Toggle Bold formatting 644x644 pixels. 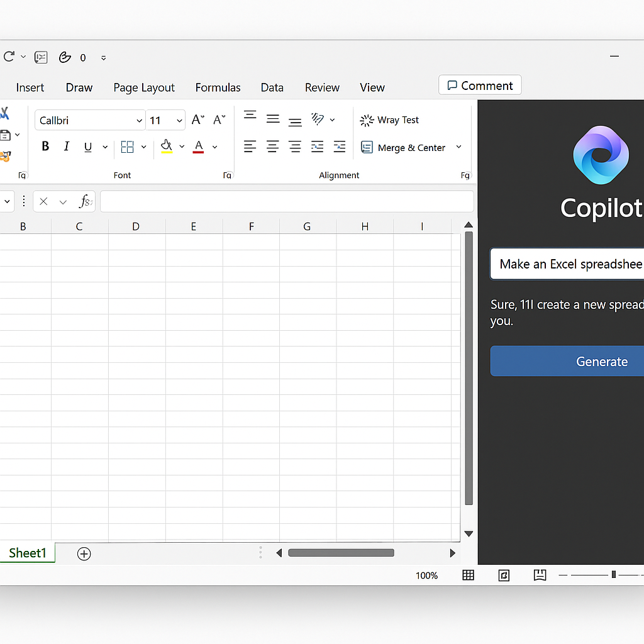tap(45, 146)
